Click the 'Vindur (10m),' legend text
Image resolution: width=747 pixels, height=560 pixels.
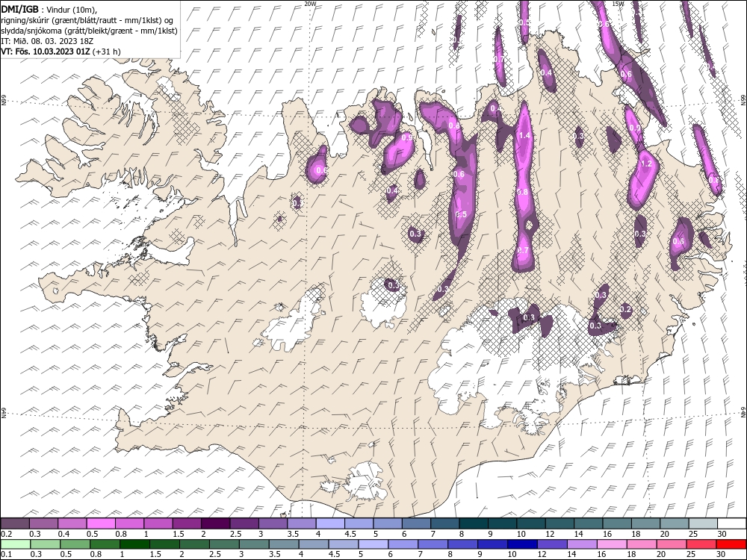(x=72, y=10)
